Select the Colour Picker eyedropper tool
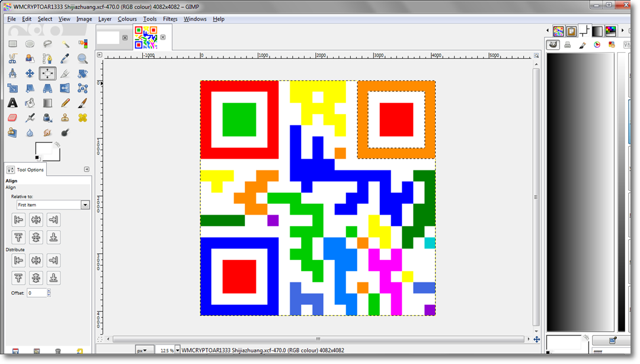 (65, 59)
